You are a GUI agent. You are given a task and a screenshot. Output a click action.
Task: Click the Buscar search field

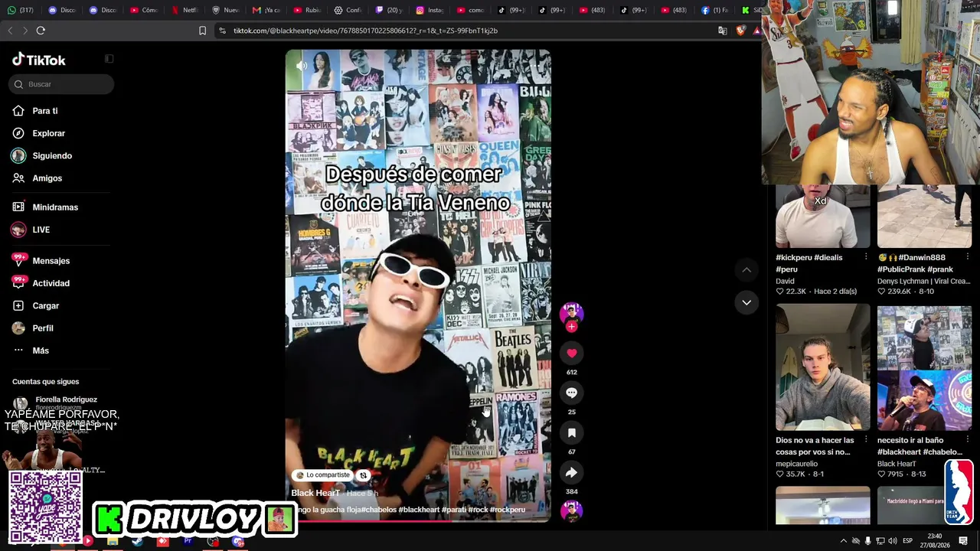[61, 84]
